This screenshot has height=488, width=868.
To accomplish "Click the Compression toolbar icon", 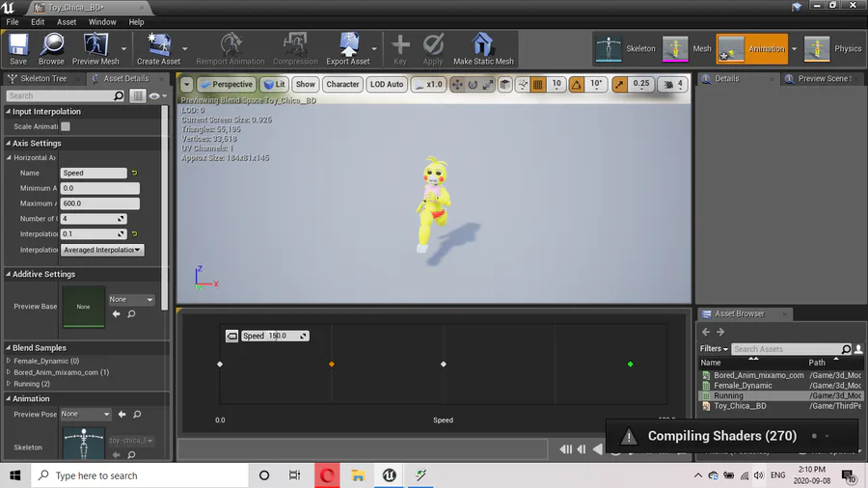I will (295, 48).
